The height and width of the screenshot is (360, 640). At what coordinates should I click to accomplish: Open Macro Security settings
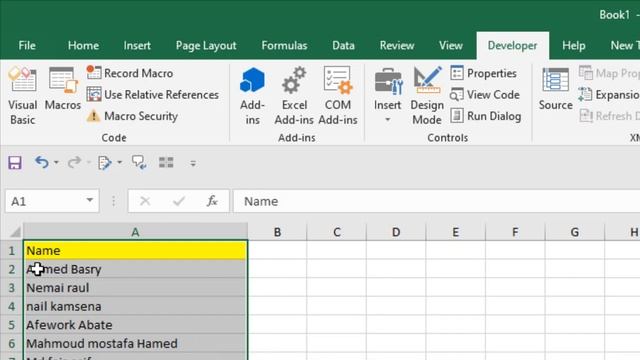point(132,116)
